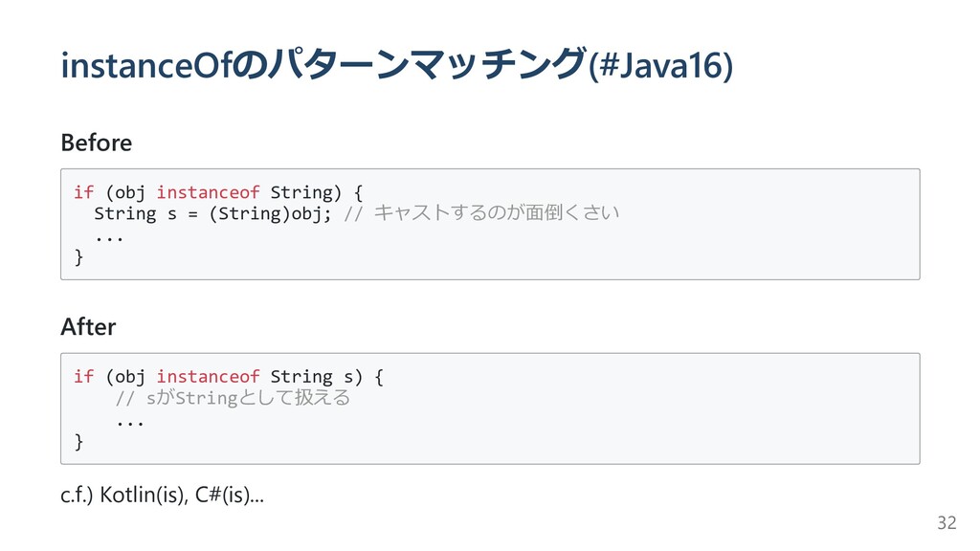
Task: Select the After heading
Action: click(x=88, y=327)
